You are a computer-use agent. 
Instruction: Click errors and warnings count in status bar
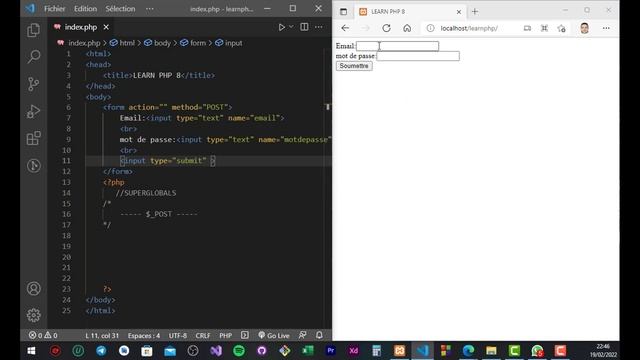click(x=43, y=336)
